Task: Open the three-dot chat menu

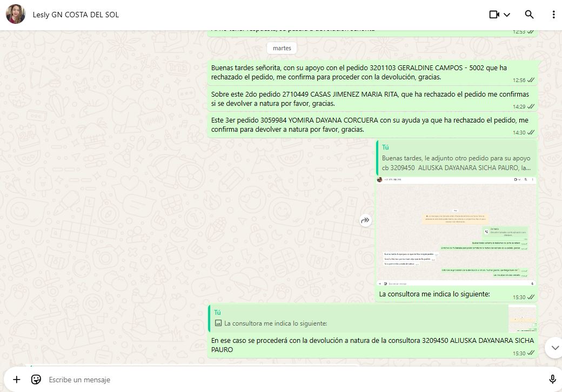Action: pyautogui.click(x=553, y=15)
